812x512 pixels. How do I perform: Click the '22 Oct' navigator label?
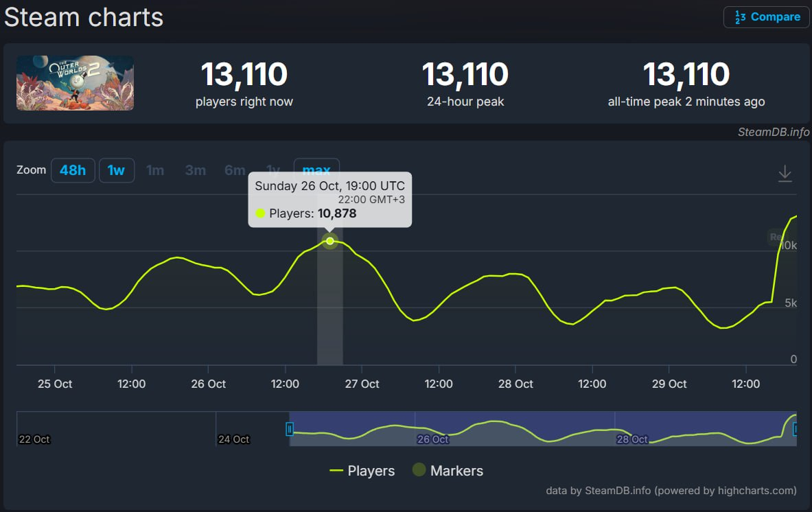pyautogui.click(x=34, y=439)
